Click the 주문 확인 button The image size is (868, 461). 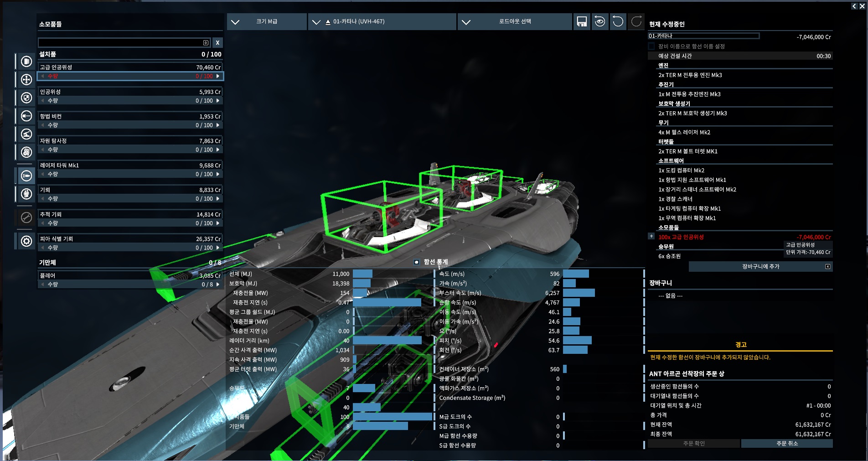694,443
